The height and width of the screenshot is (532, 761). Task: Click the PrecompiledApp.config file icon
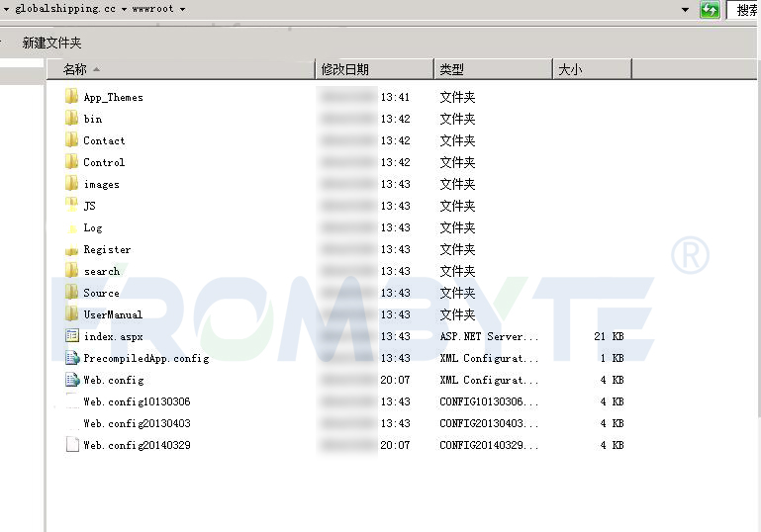72,357
